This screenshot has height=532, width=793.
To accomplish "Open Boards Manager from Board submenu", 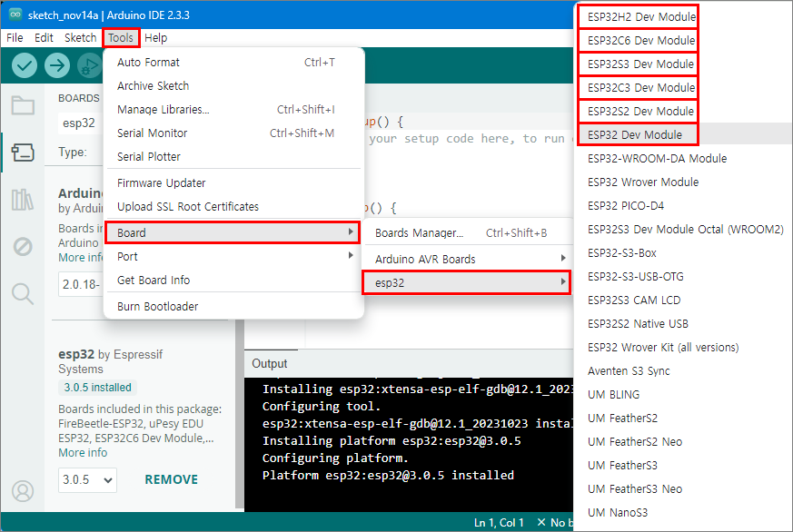I will click(467, 233).
